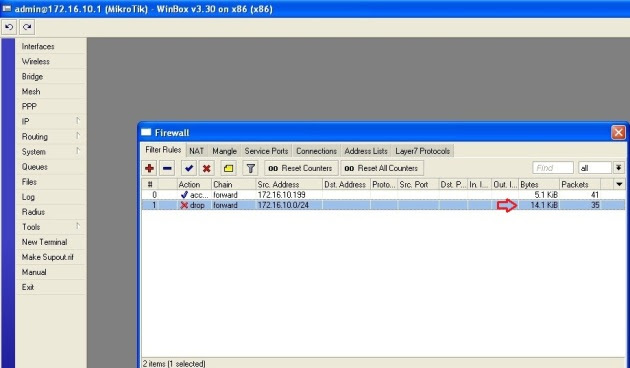Click the undo arrow icon
The width and height of the screenshot is (630, 368).
click(x=9, y=27)
